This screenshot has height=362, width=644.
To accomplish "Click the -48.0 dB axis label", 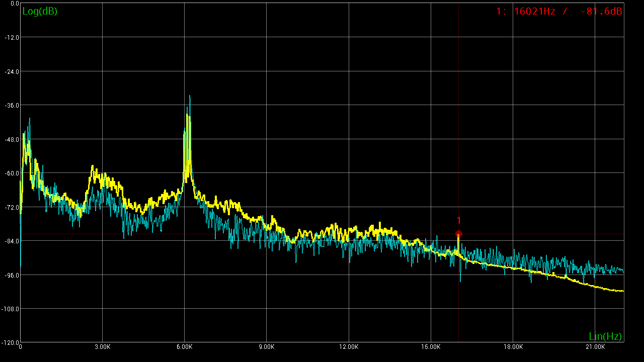I will (x=11, y=139).
